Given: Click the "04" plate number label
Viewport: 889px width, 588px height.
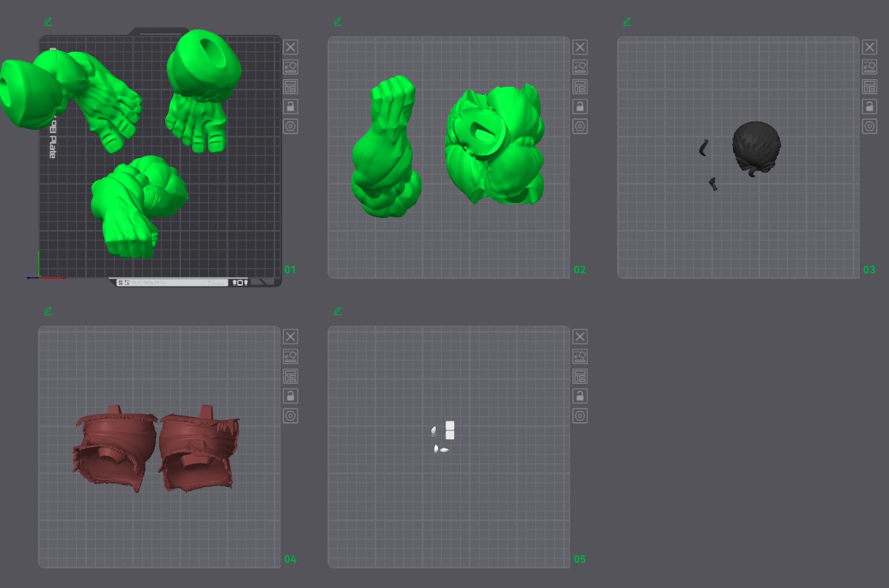Looking at the screenshot, I should coord(290,559).
